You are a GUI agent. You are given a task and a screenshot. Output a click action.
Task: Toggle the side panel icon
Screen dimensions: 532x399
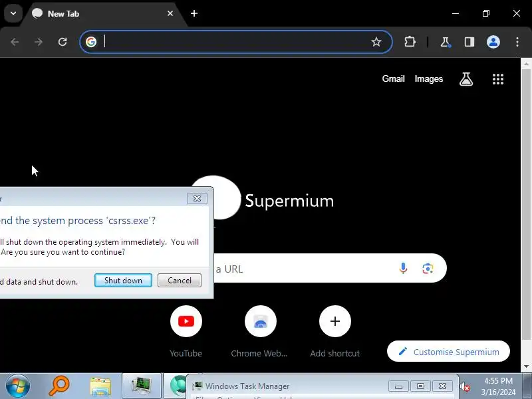coord(469,42)
